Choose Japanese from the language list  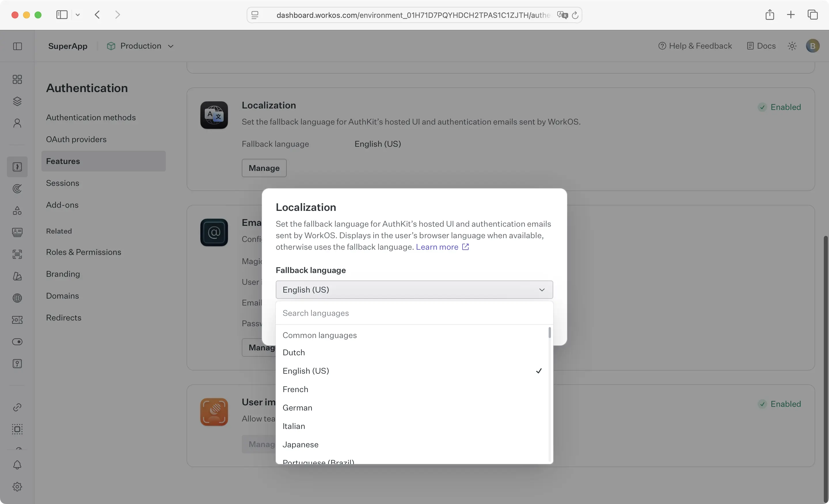[x=412, y=444]
